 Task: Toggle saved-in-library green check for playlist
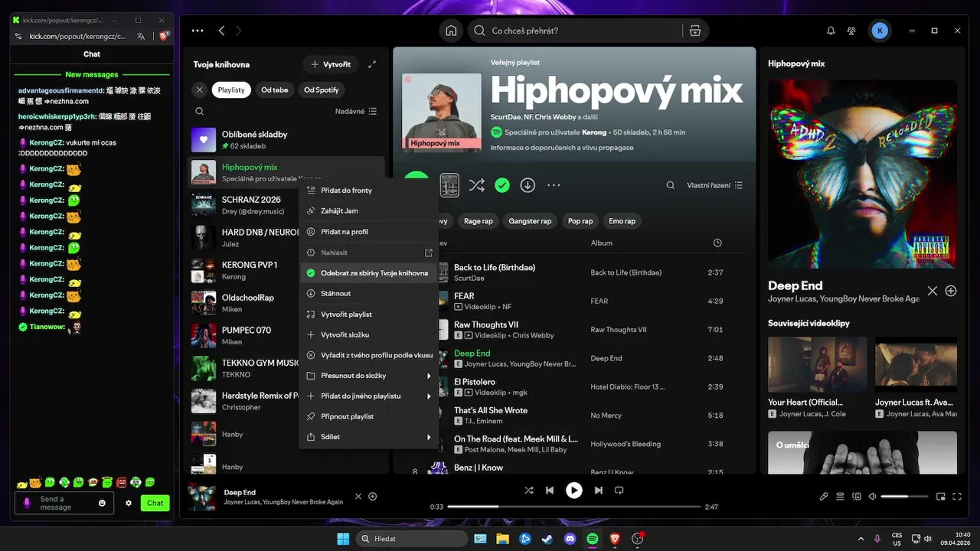pyautogui.click(x=502, y=185)
